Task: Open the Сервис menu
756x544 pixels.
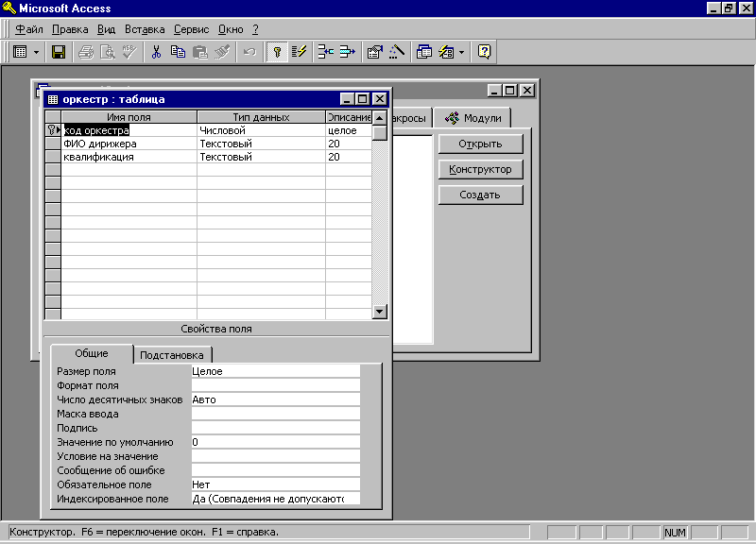Action: click(x=192, y=29)
